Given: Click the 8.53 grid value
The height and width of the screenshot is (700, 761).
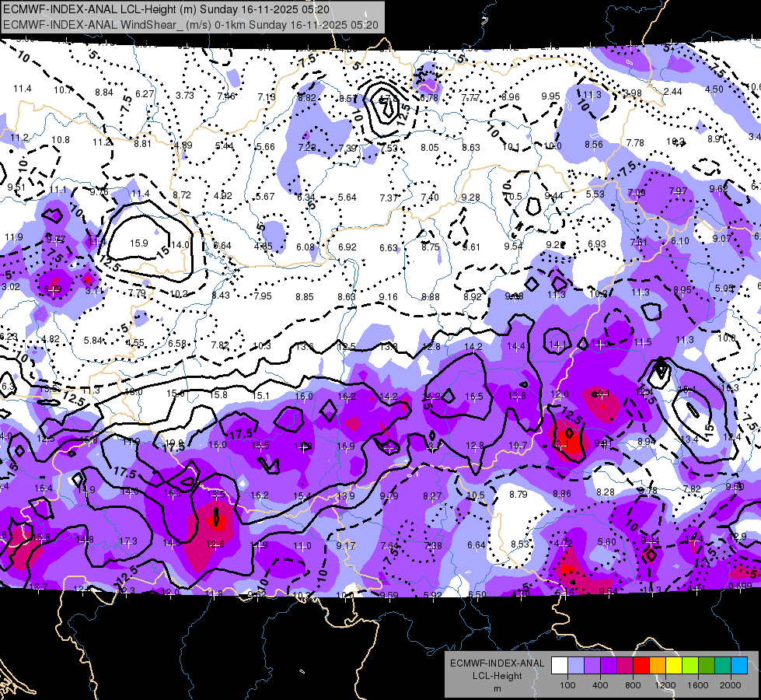Looking at the screenshot, I should pos(520,544).
